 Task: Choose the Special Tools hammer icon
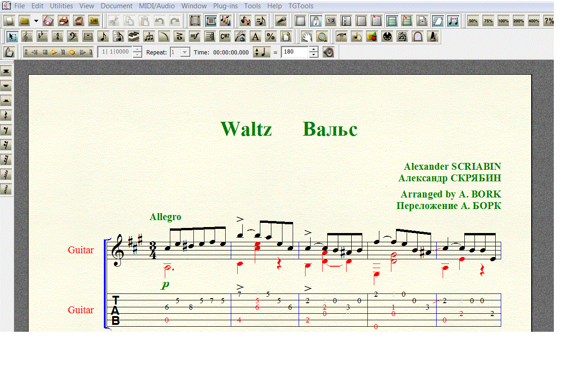pyautogui.click(x=341, y=36)
